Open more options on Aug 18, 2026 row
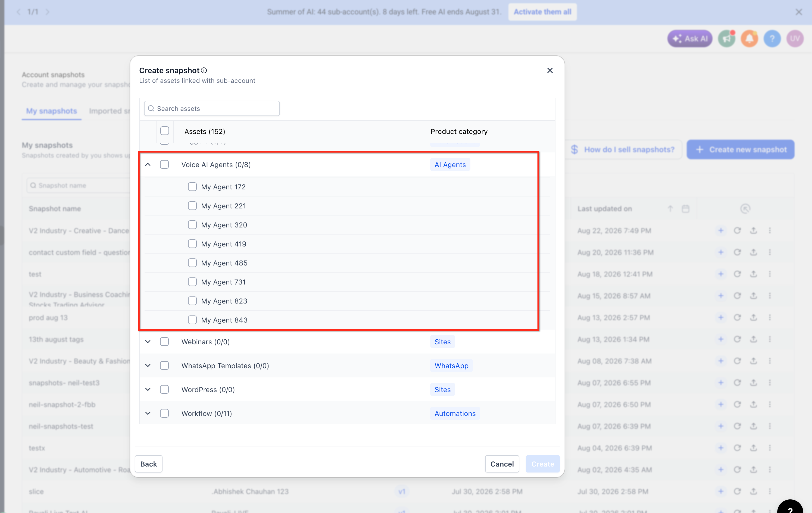This screenshot has width=812, height=513. [x=770, y=274]
